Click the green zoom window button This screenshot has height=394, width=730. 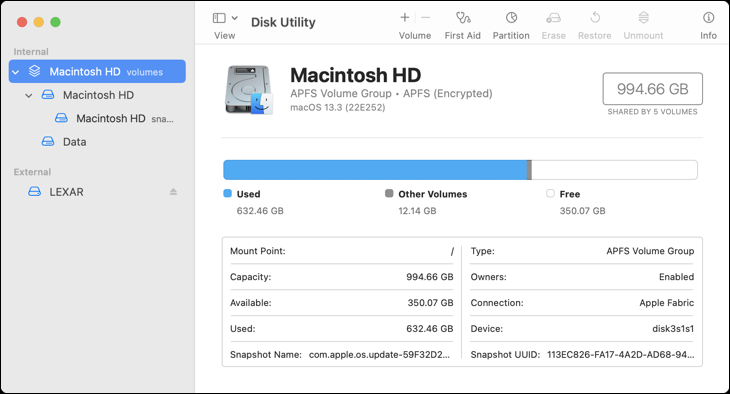pos(55,22)
